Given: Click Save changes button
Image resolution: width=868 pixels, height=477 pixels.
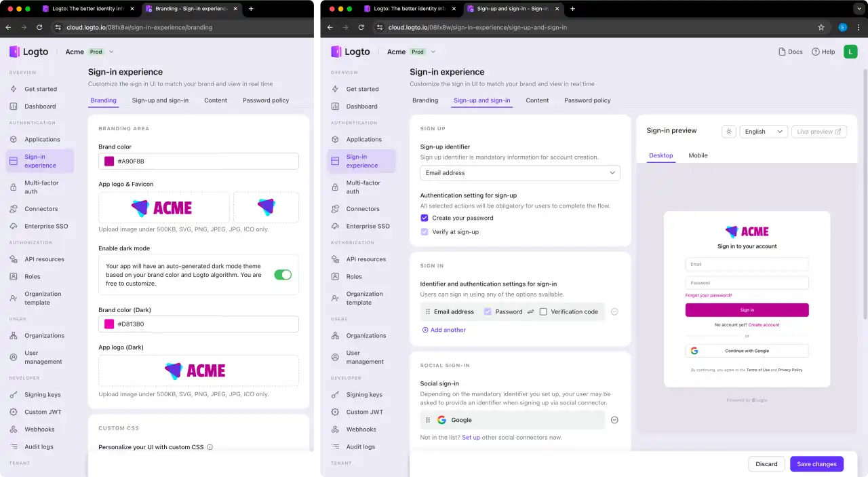Looking at the screenshot, I should point(816,464).
